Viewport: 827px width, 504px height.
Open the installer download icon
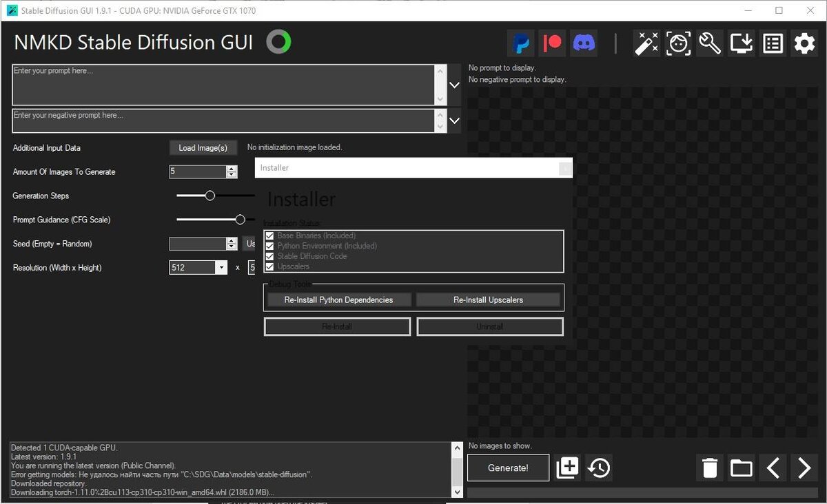742,43
